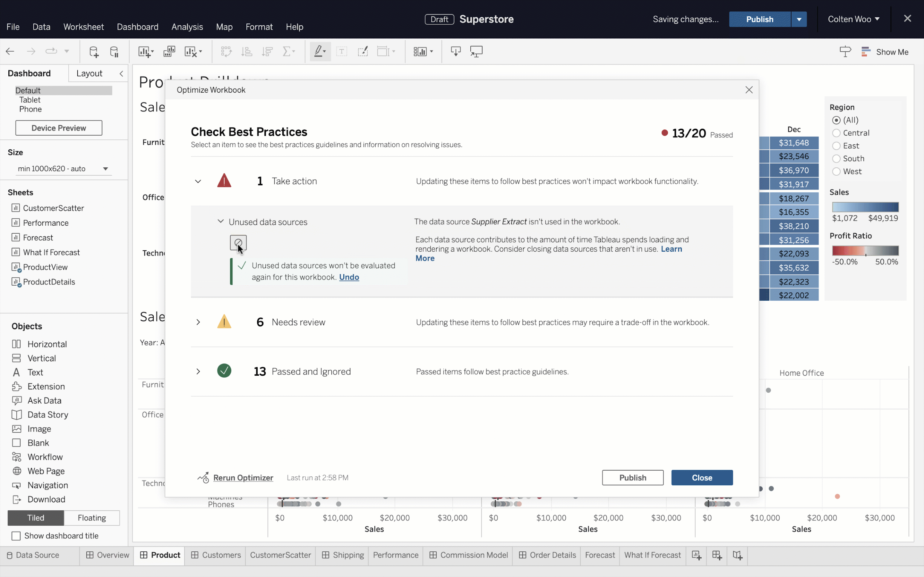
Task: Click the Device Preview button
Action: (59, 128)
